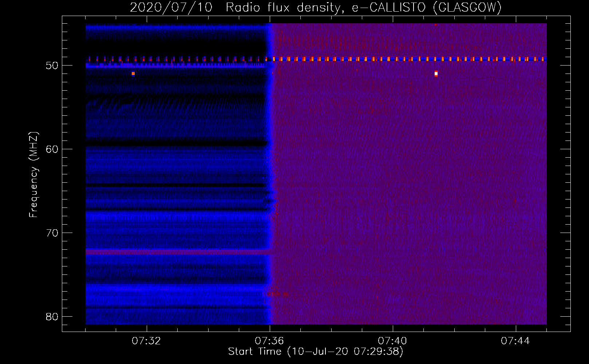Viewport: 589px width, 364px height.
Task: Click the 07:40 time tick label
Action: pos(392,341)
